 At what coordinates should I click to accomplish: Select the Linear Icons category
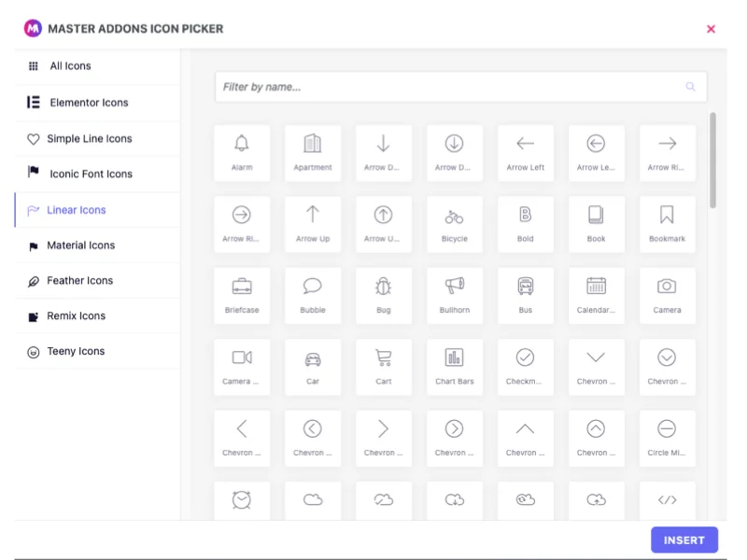point(98,210)
